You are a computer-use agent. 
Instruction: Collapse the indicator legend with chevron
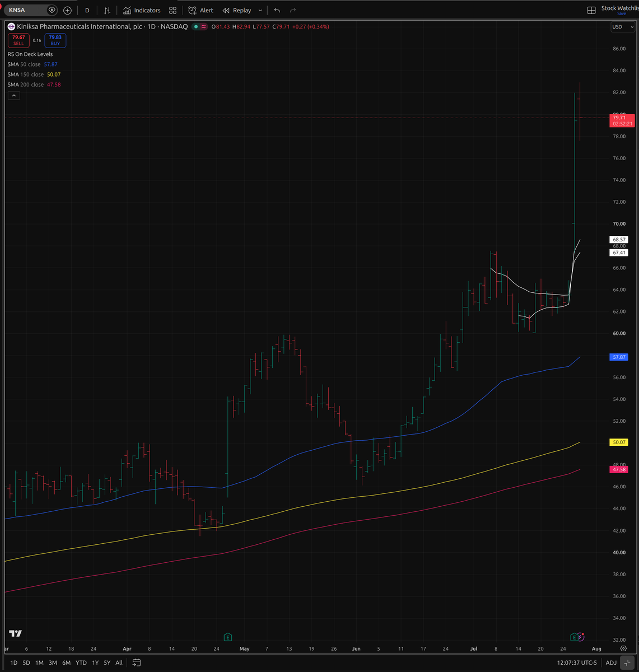tap(14, 96)
